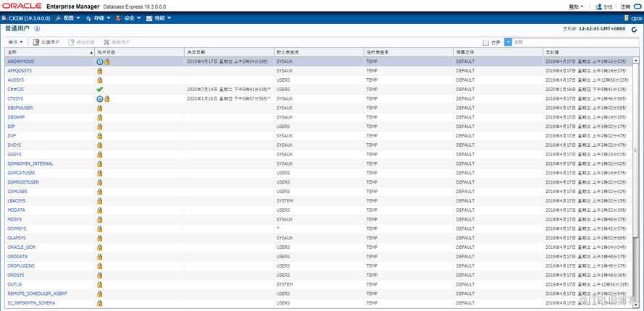Click into the 名称 search field
The height and width of the screenshot is (311, 644).
(x=575, y=42)
